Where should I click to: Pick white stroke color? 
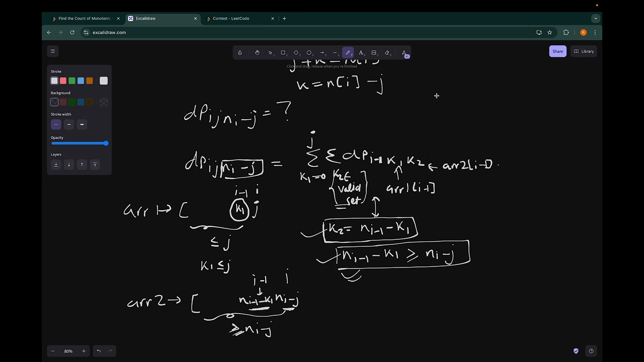click(54, 81)
